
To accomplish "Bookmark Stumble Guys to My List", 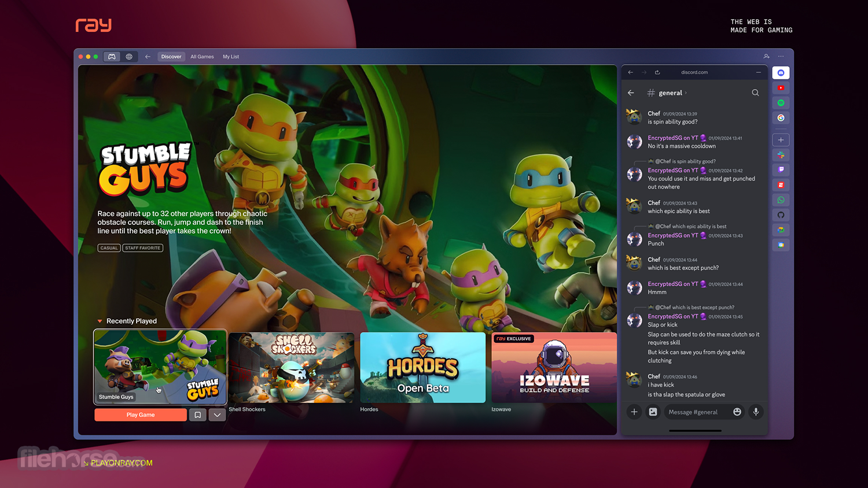I will [x=197, y=415].
